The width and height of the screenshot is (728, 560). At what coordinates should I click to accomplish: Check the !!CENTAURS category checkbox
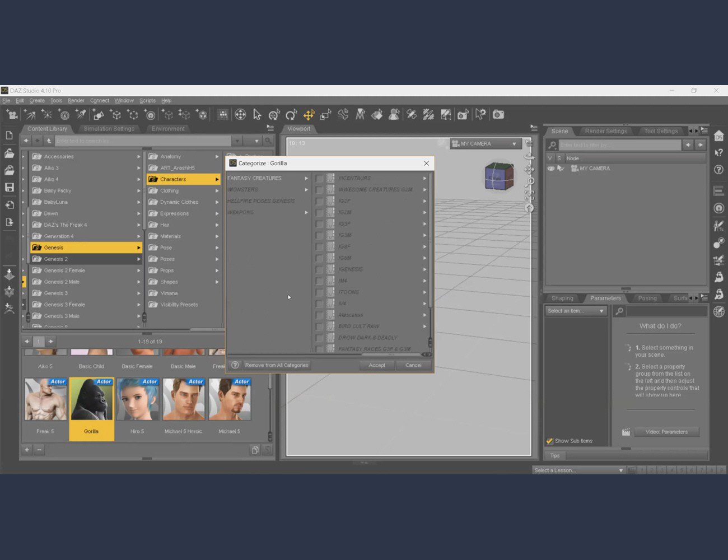coord(319,178)
